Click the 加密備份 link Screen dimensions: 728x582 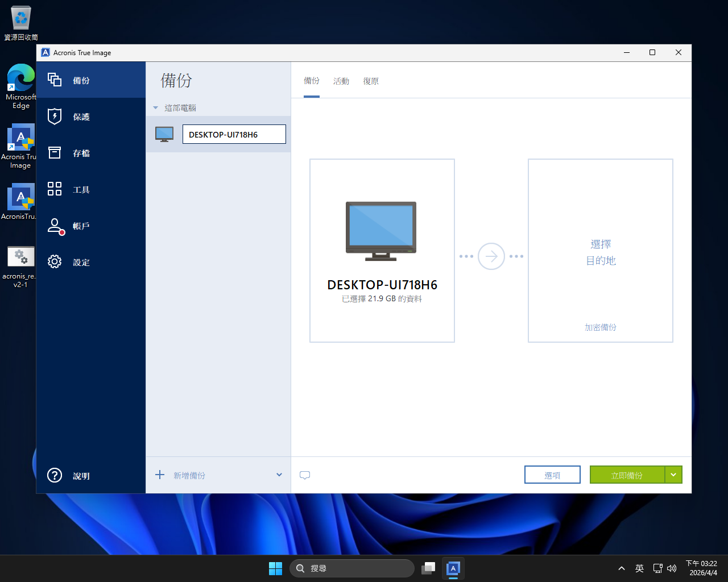point(601,327)
